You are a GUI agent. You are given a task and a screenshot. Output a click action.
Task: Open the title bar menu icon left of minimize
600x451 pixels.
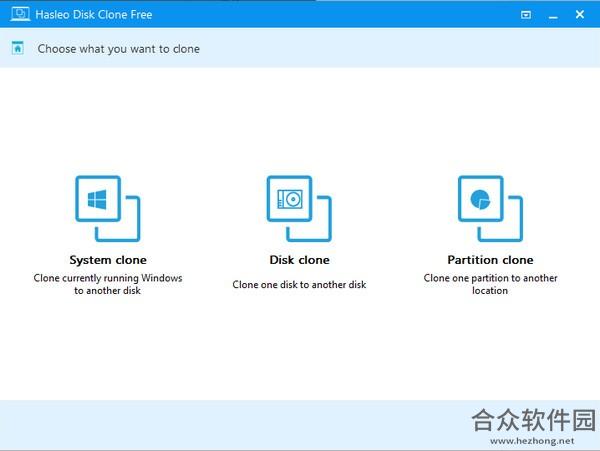526,15
